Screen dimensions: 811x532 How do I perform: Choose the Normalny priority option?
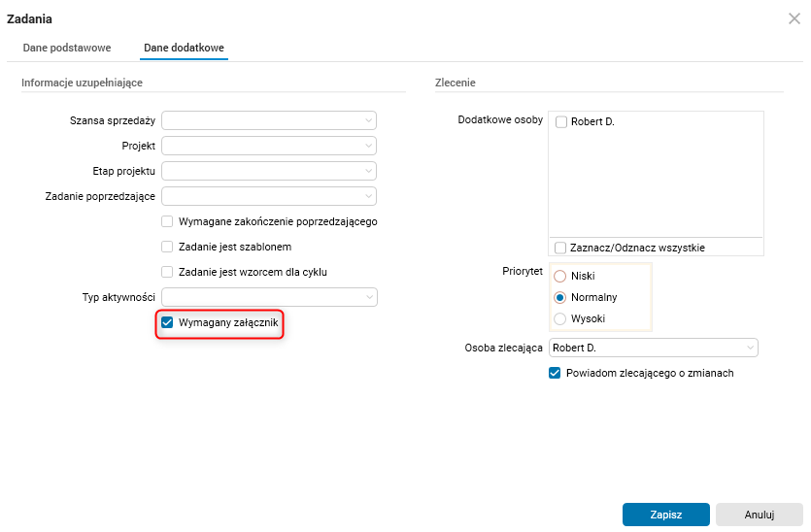(x=559, y=297)
